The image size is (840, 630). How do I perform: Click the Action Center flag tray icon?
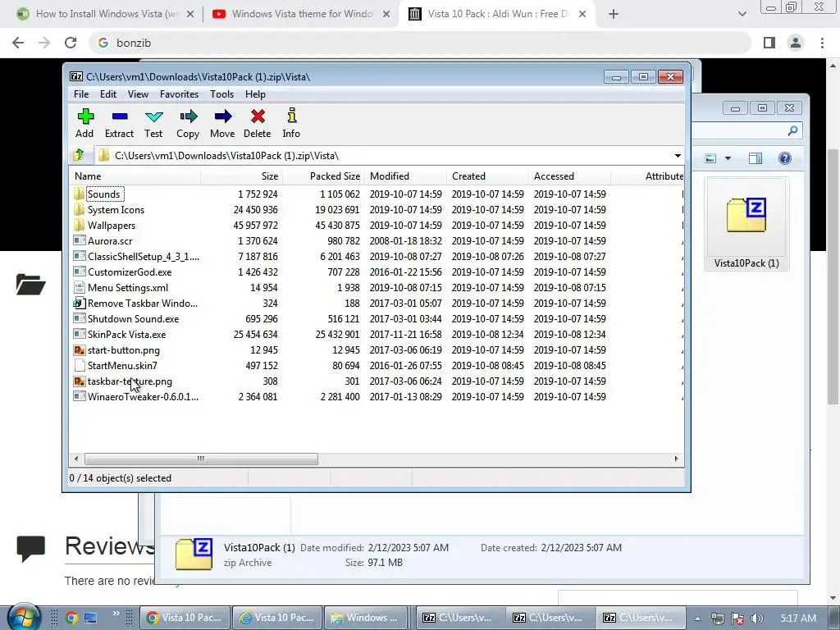(x=737, y=619)
